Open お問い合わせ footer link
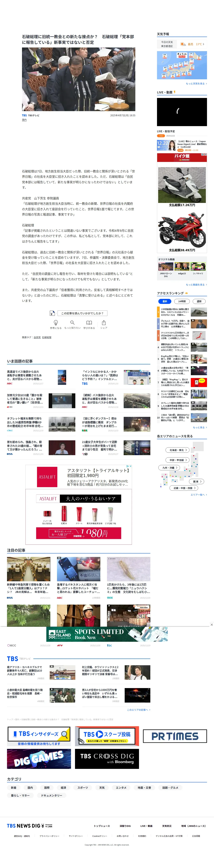Image resolution: width=214 pixels, height=868 pixels. (123, 836)
